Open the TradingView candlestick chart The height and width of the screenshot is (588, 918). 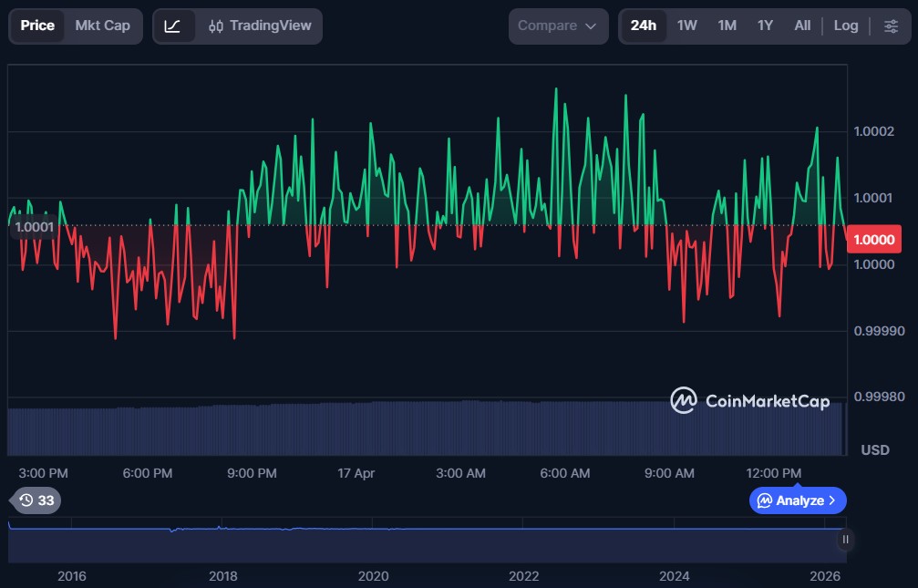(260, 26)
